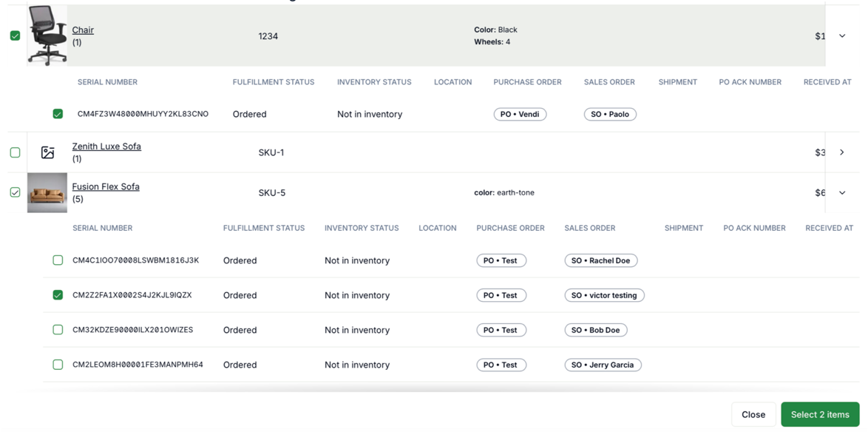Click Ordered status in the Paolo row
The width and height of the screenshot is (868, 432).
(250, 114)
